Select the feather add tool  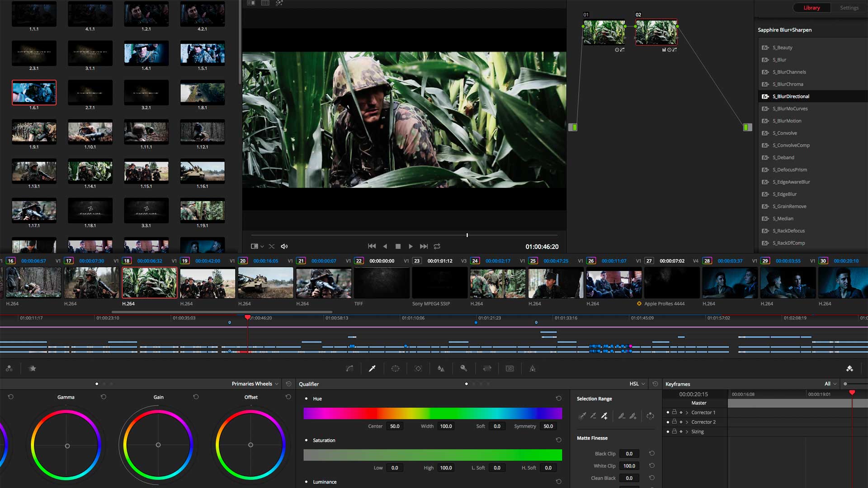point(633,416)
